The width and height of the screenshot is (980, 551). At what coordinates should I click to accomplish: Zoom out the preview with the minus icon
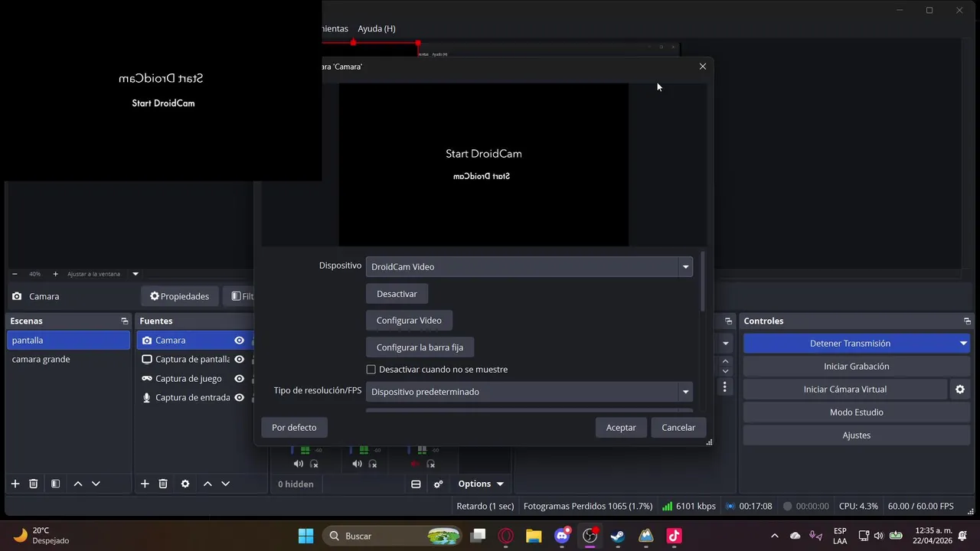(15, 274)
